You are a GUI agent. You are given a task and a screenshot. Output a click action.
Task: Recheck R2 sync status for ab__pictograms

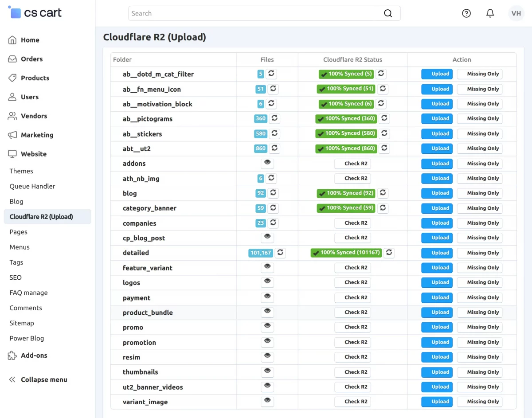pos(384,118)
